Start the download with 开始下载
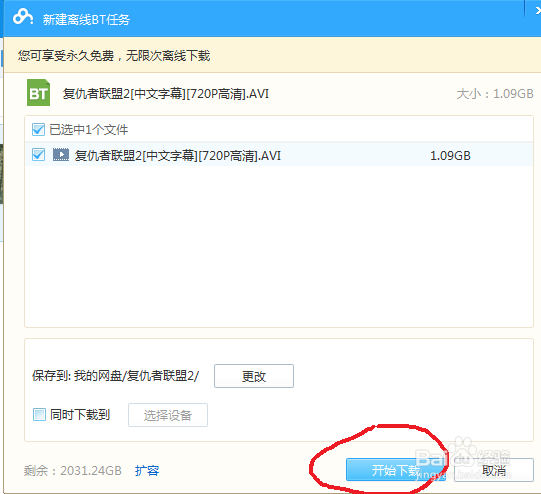Viewport: 541px width, 494px height. pyautogui.click(x=395, y=470)
